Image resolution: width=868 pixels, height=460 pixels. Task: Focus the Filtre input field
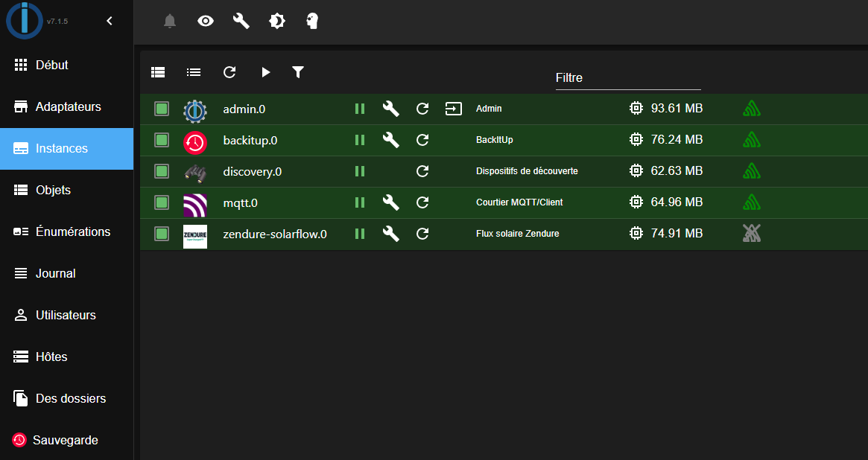tap(628, 78)
